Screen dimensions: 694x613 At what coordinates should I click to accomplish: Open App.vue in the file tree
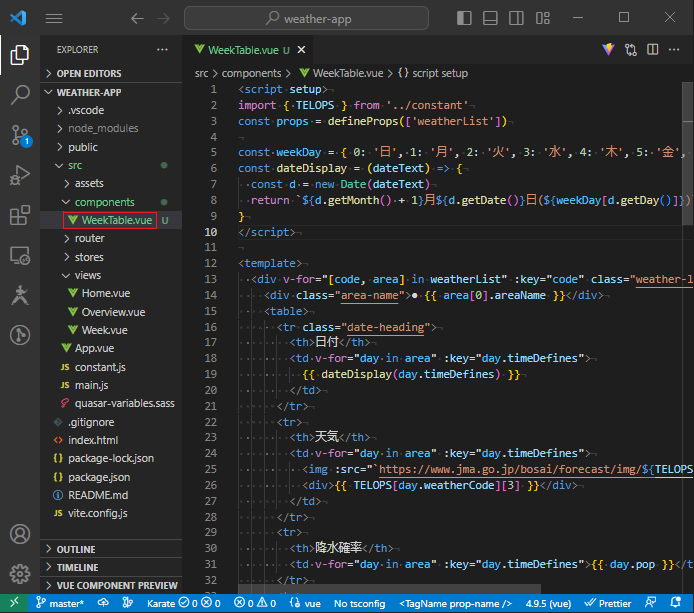(111, 348)
